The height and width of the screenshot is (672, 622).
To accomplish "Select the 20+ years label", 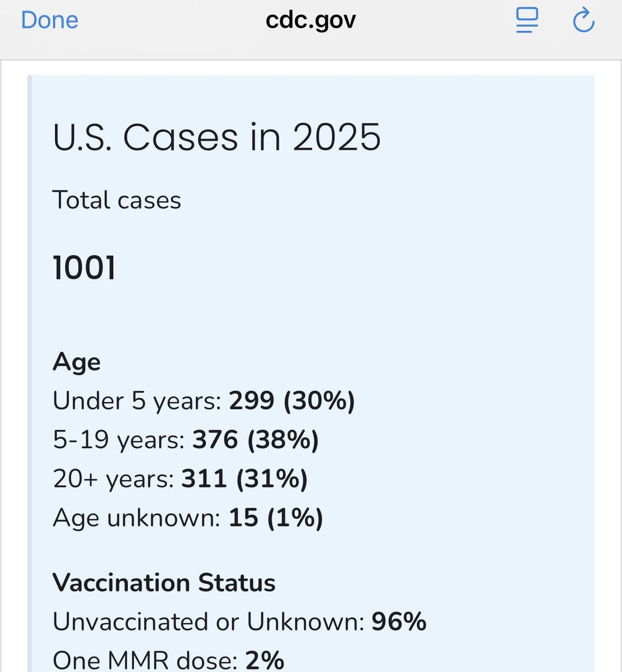I will [114, 479].
